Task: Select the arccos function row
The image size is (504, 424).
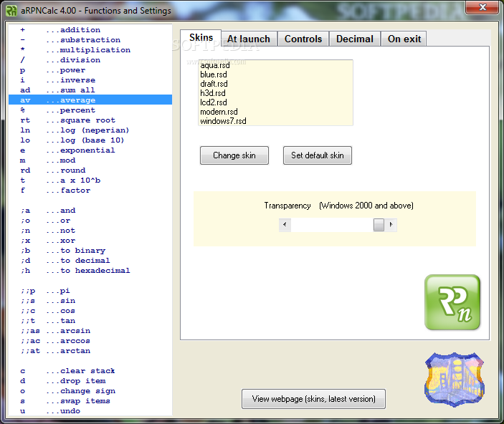Action: coord(90,341)
